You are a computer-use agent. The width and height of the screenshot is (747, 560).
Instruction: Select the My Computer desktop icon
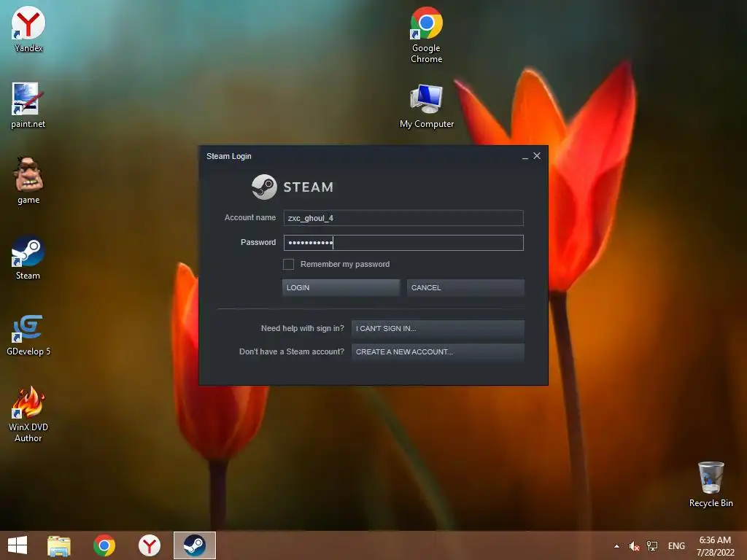[426, 106]
